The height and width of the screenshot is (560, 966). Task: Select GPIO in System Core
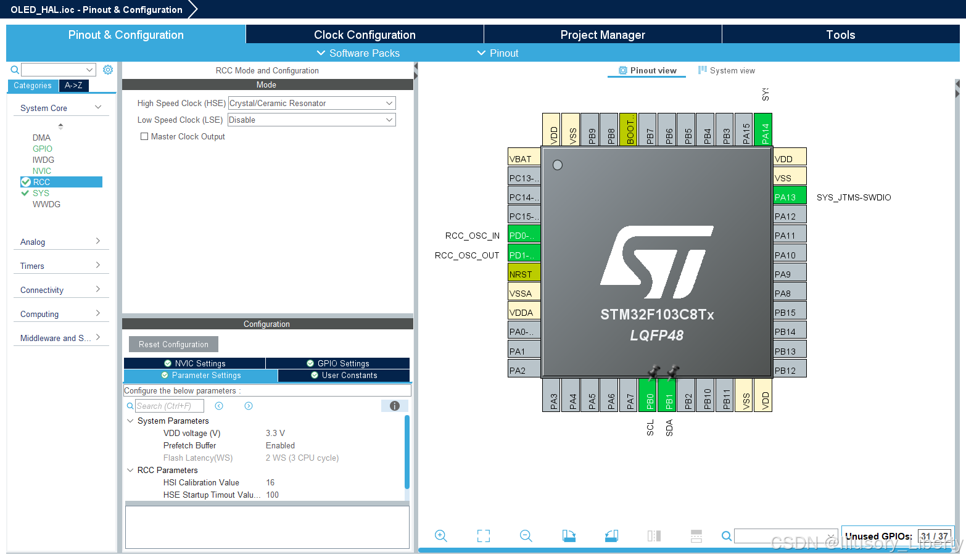(43, 149)
